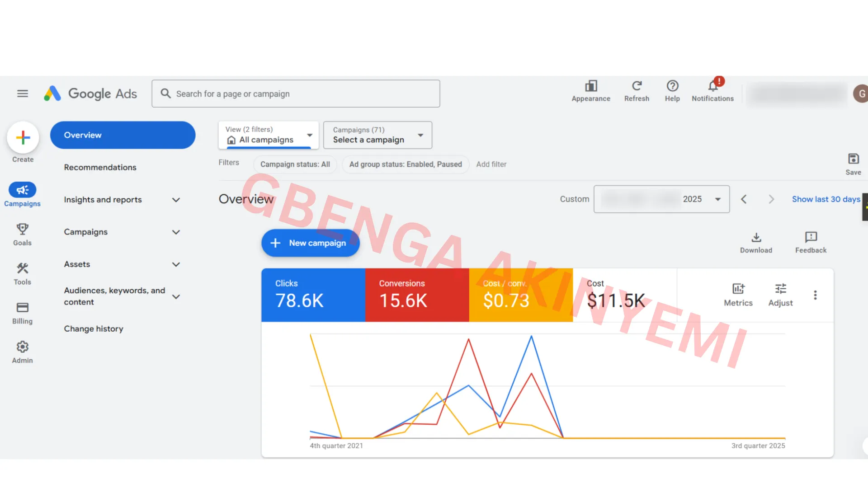Click the Refresh icon

tap(637, 86)
